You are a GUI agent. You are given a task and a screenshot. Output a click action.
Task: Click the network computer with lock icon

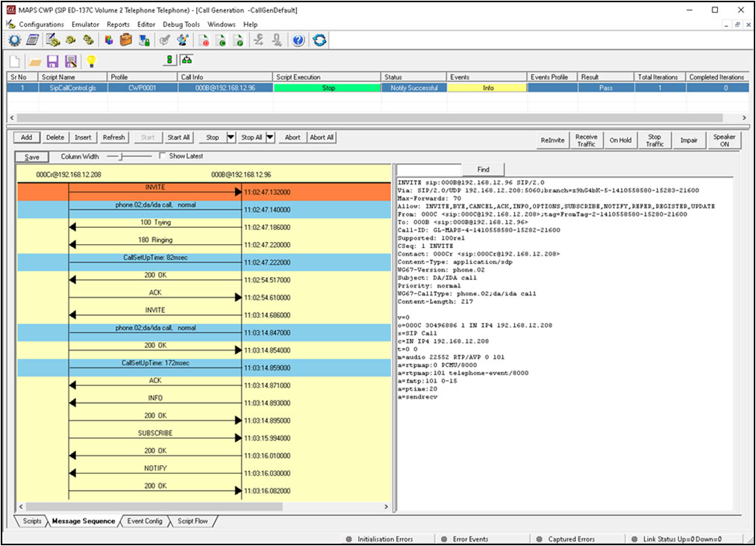coord(144,40)
